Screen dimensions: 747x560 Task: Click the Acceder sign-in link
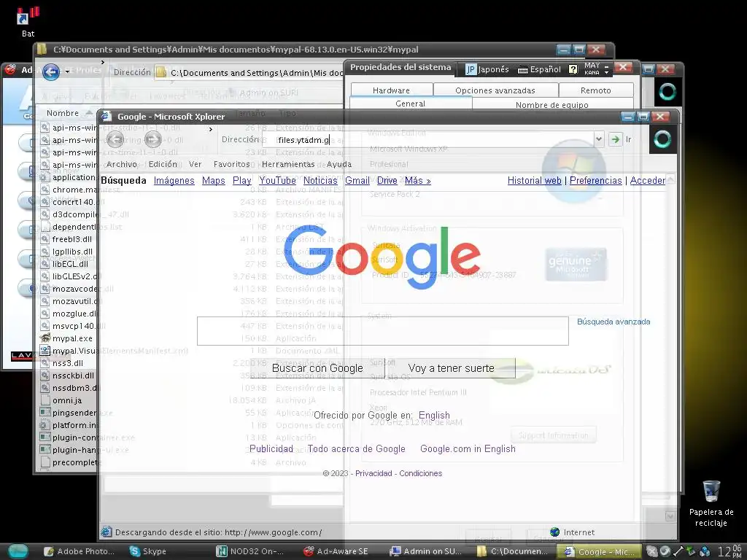point(648,181)
